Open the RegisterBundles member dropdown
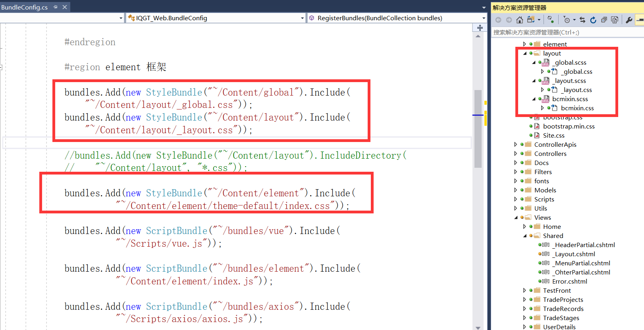 coord(397,18)
